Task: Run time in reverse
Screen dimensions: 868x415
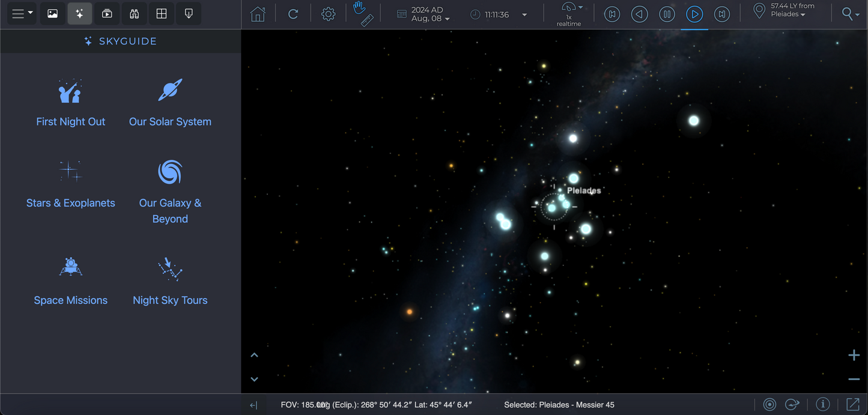Action: [x=640, y=14]
